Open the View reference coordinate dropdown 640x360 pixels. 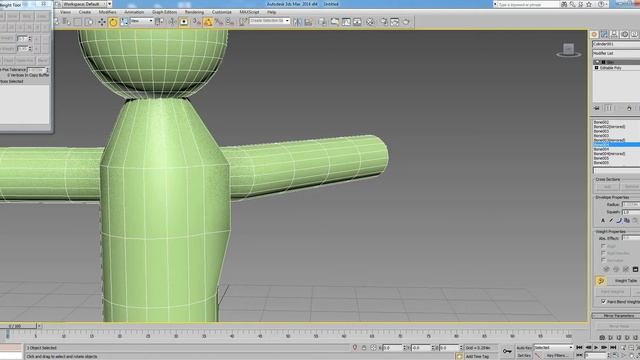[142, 21]
